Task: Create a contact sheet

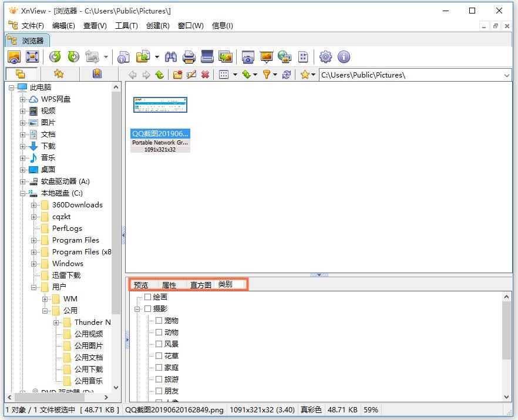Action: coord(303,57)
